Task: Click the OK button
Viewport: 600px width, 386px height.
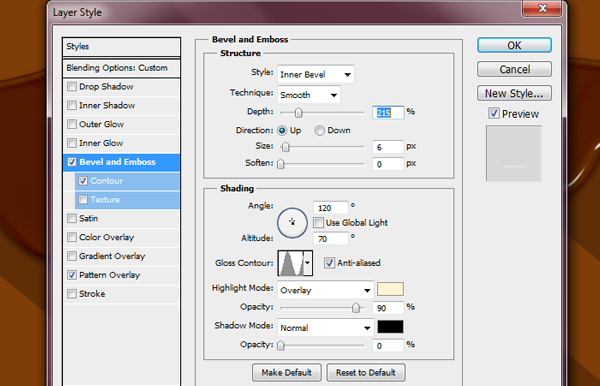Action: [514, 46]
